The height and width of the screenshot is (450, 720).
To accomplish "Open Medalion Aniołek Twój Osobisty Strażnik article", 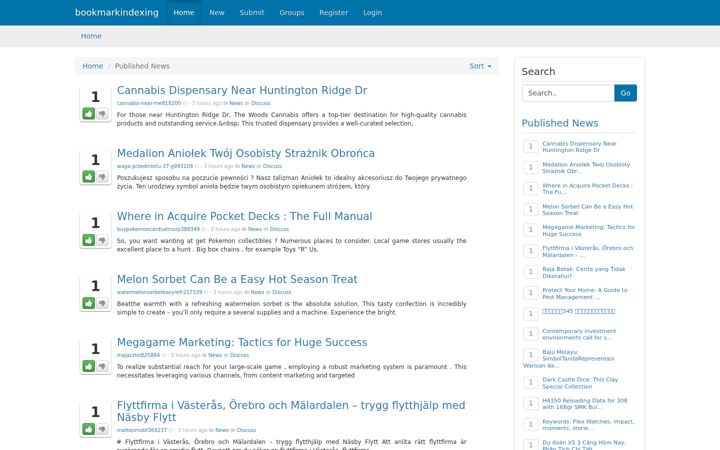I will click(246, 153).
